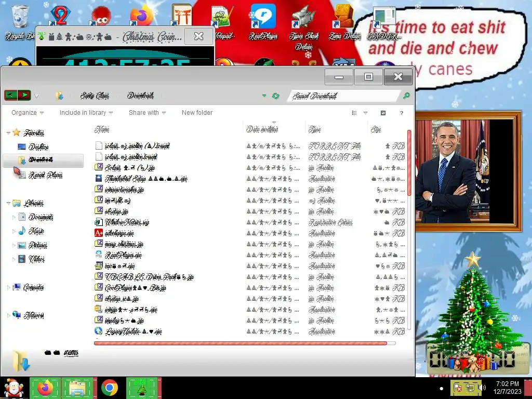The width and height of the screenshot is (532, 399).
Task: Open Explorer help via the question mark
Action: (402, 113)
